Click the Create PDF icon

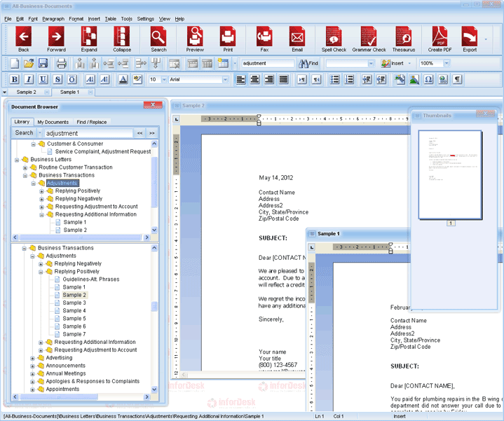click(x=440, y=37)
